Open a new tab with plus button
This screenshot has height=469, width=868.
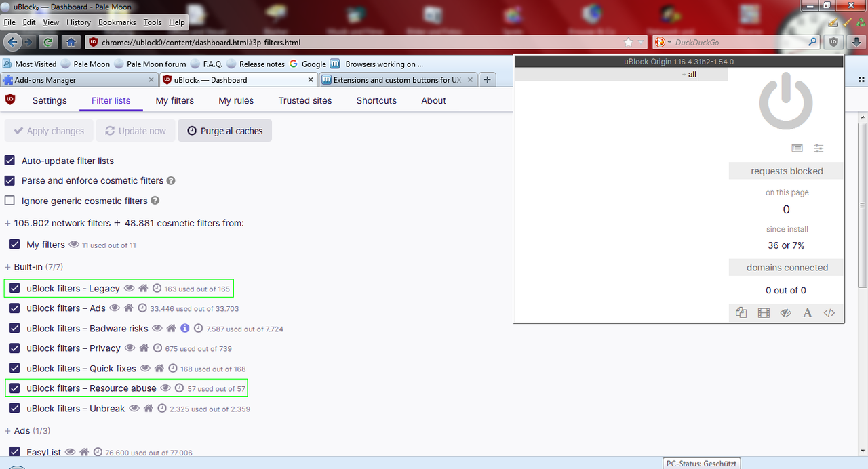(x=487, y=80)
